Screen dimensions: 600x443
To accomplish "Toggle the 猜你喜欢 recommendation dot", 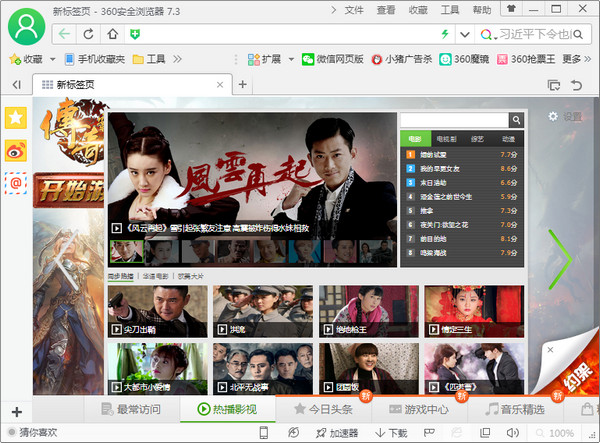I will pos(11,432).
